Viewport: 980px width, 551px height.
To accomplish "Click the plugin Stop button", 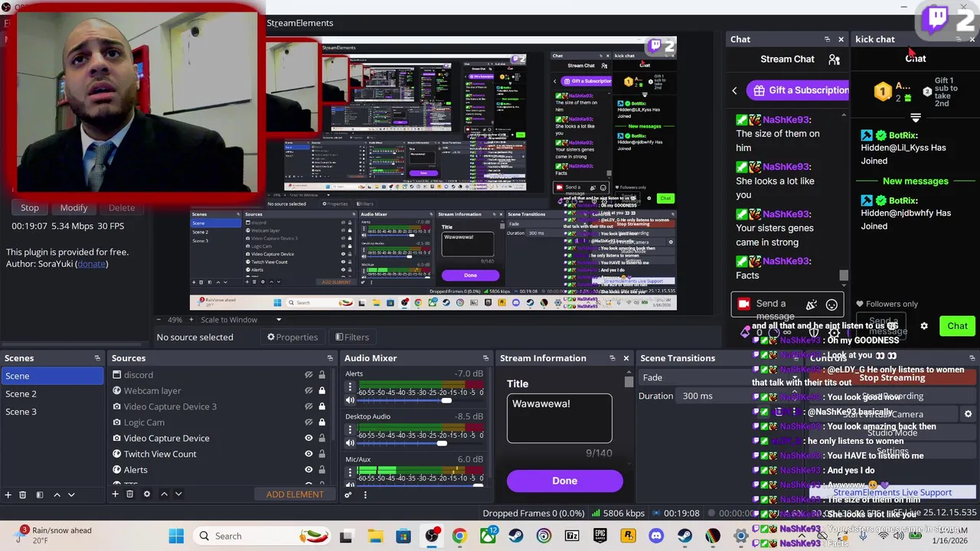I will point(30,207).
